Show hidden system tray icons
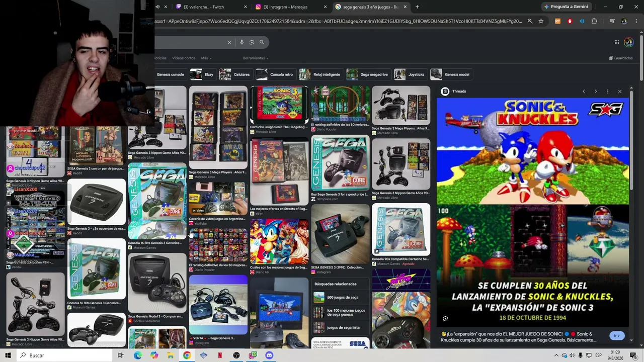The height and width of the screenshot is (362, 644). click(x=556, y=355)
